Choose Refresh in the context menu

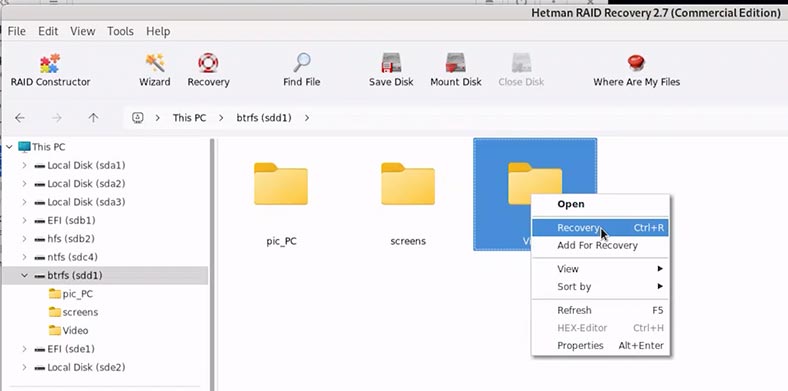(601, 310)
